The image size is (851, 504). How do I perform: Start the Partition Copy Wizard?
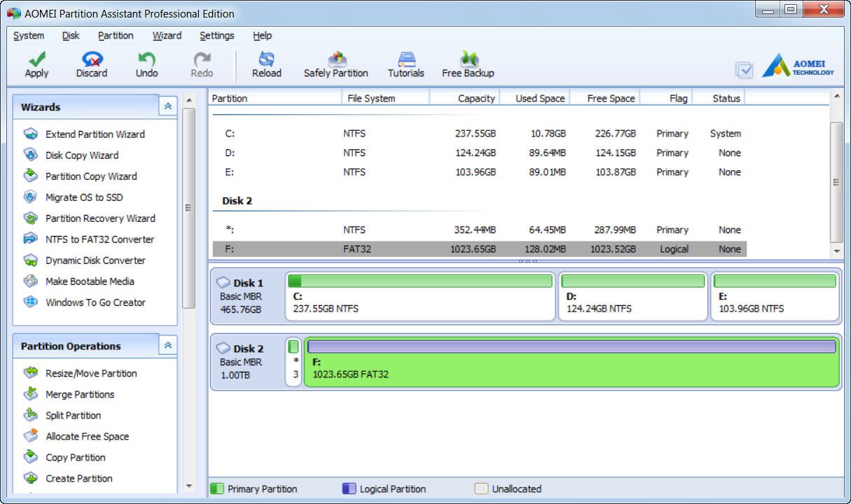[x=91, y=176]
